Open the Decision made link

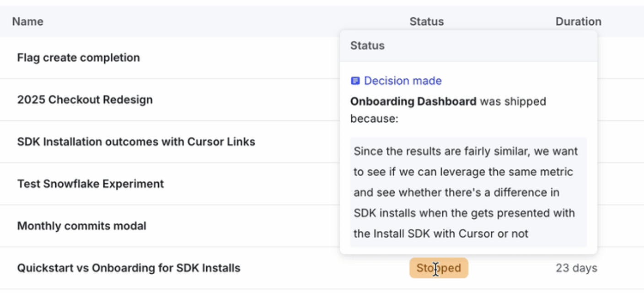click(402, 81)
